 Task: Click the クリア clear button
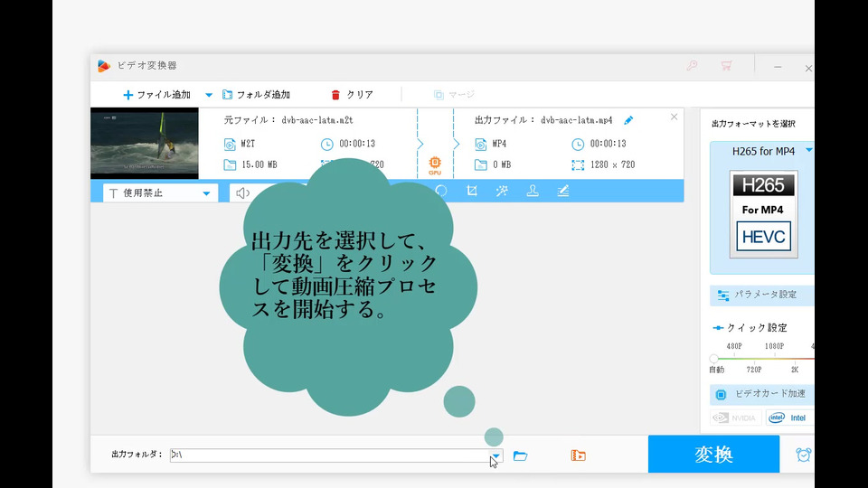pos(352,95)
